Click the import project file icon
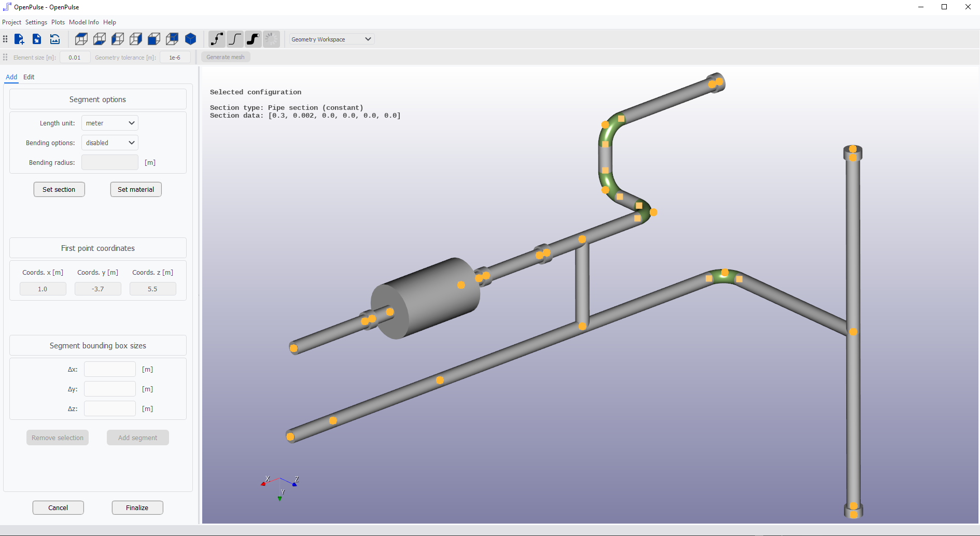The image size is (980, 536). tap(36, 39)
